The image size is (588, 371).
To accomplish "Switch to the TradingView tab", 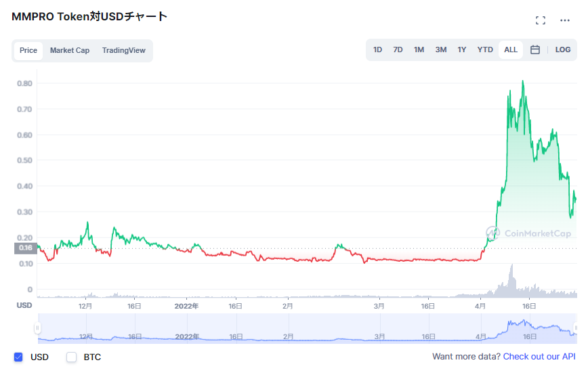I will pyautogui.click(x=124, y=50).
